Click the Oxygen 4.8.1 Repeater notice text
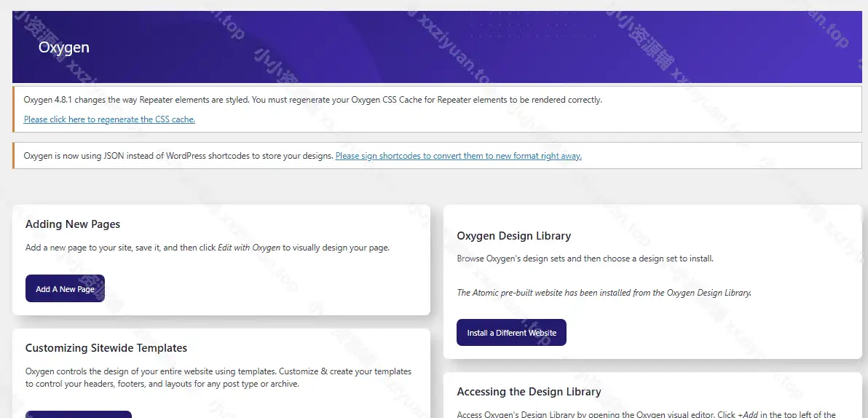Viewport: 868px width, 418px height. click(x=313, y=100)
